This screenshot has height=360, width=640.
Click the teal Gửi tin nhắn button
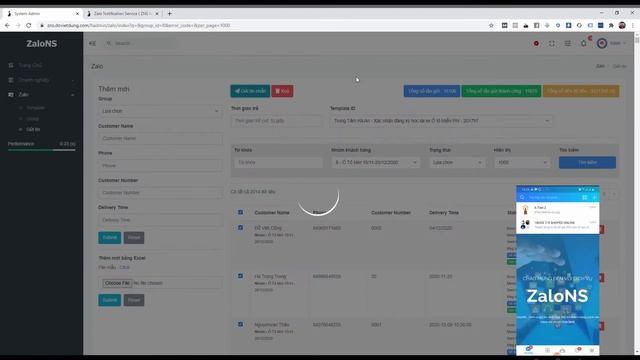(250, 91)
